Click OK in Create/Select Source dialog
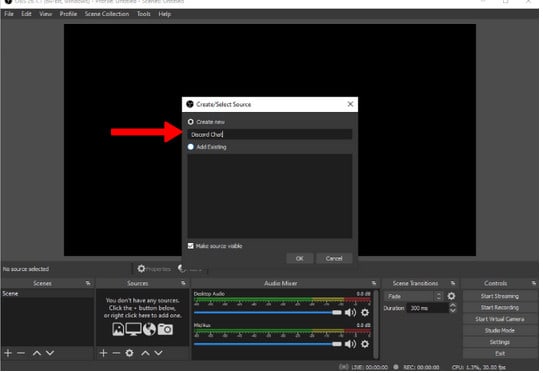This screenshot has width=543, height=373. (x=300, y=259)
